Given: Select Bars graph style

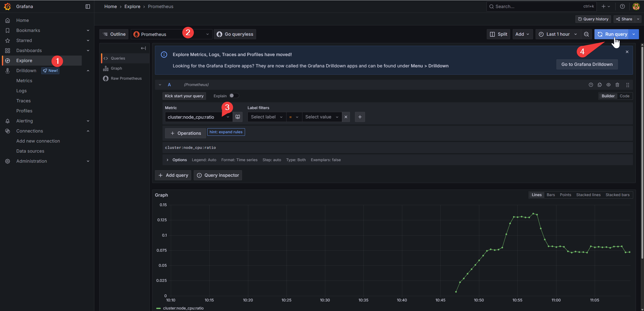Looking at the screenshot, I should [551, 195].
